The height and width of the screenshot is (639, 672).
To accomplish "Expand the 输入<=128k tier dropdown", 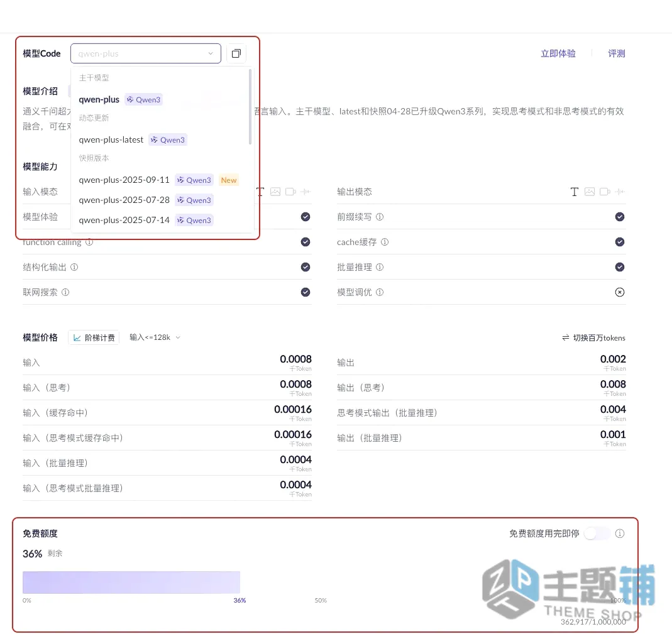I will tap(155, 337).
